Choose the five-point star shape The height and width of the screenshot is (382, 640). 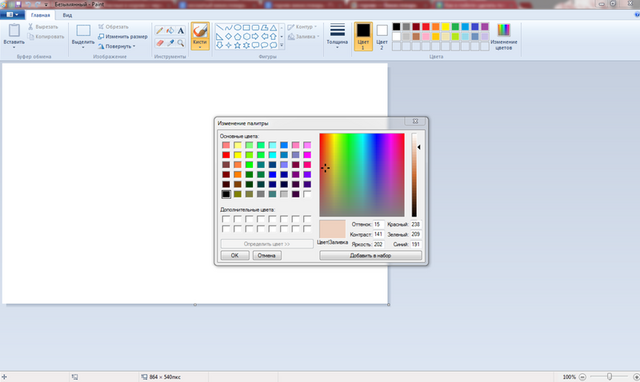coord(238,45)
